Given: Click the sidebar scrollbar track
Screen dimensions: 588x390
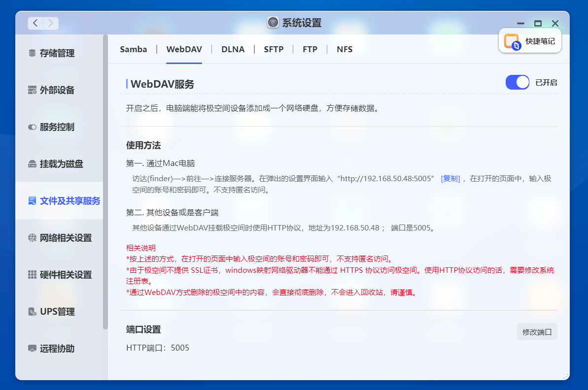Looking at the screenshot, I should click(104, 197).
